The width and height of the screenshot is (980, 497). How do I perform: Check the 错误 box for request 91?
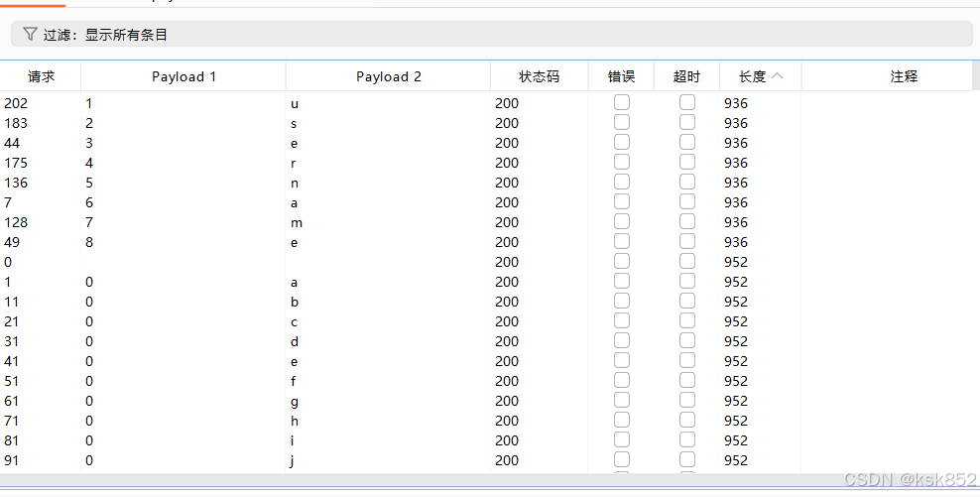(621, 459)
